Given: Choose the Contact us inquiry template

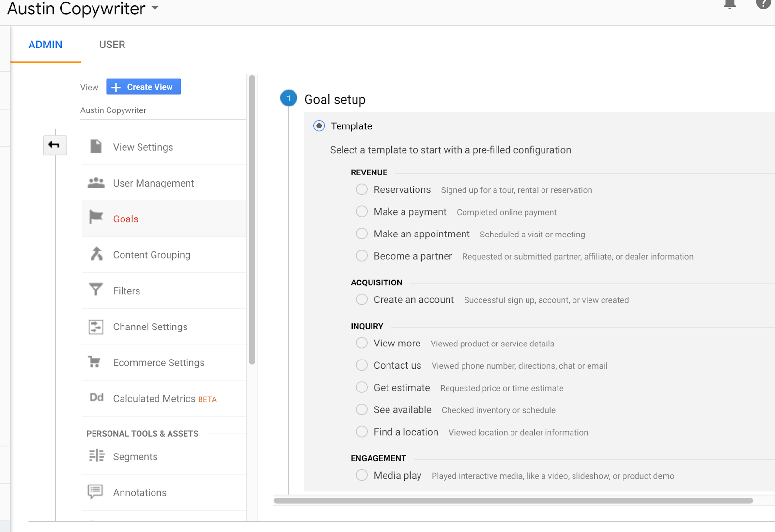Looking at the screenshot, I should (x=362, y=365).
